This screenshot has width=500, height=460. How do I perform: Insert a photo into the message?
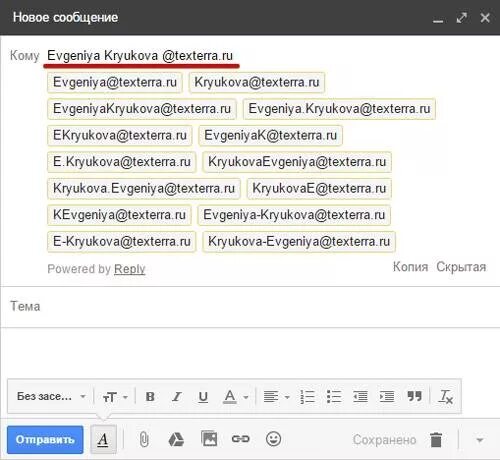209,439
